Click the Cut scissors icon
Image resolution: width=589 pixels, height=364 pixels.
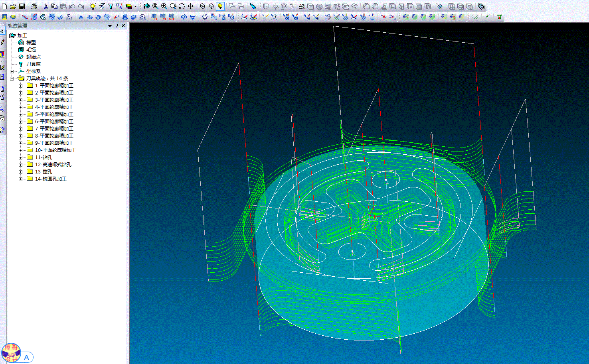tap(46, 6)
